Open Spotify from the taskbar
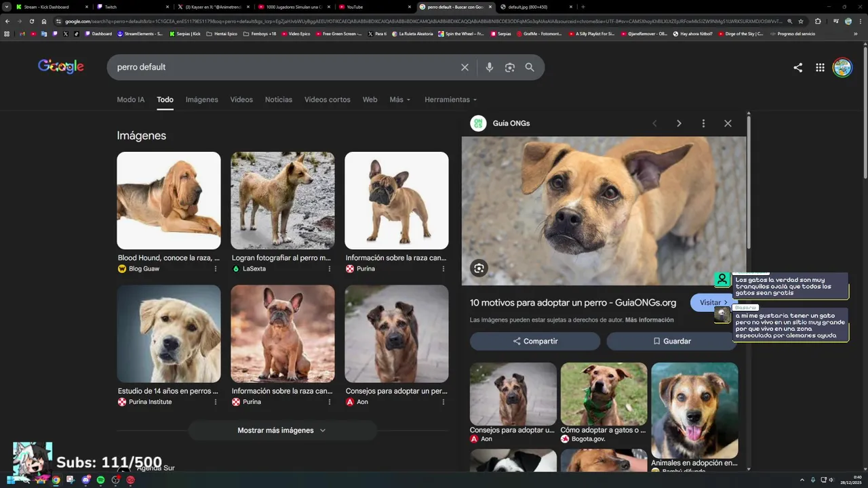Screen dimensions: 868x488 pos(100,480)
